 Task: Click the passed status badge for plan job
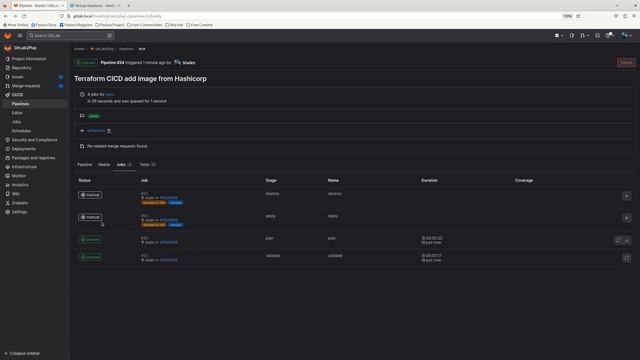point(90,240)
